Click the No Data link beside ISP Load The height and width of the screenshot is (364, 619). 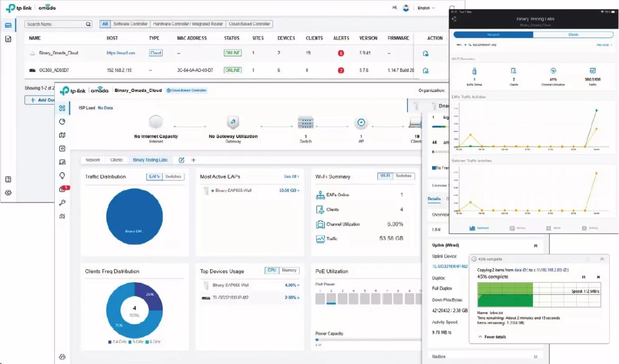click(105, 108)
